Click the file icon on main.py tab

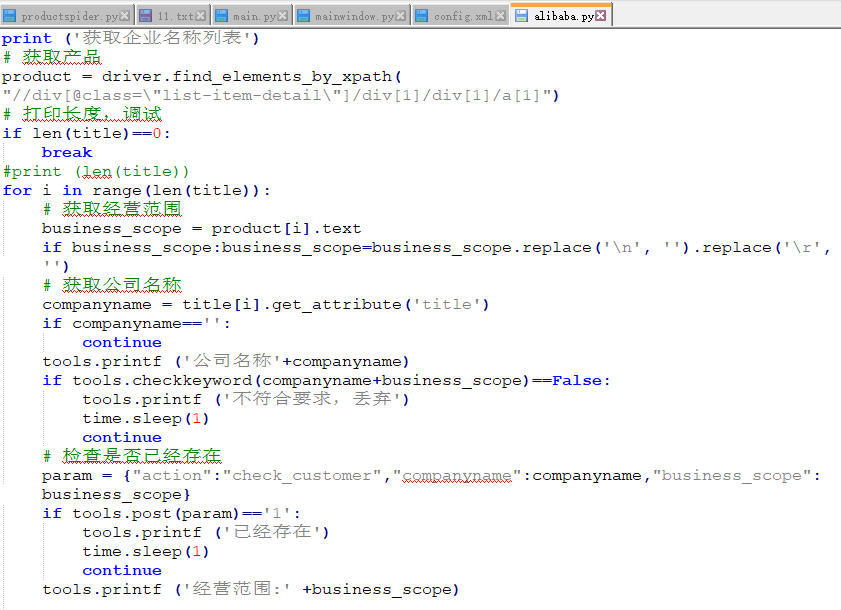220,16
